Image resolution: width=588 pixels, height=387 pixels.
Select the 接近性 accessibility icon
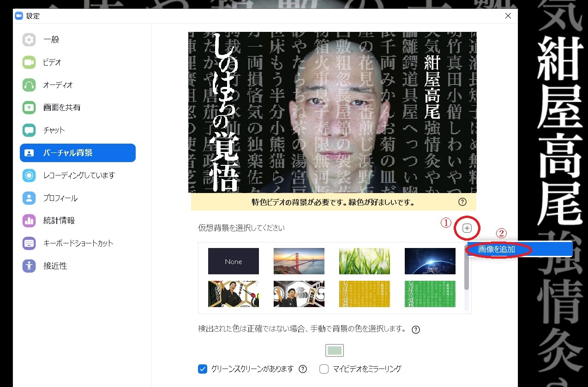click(x=29, y=266)
